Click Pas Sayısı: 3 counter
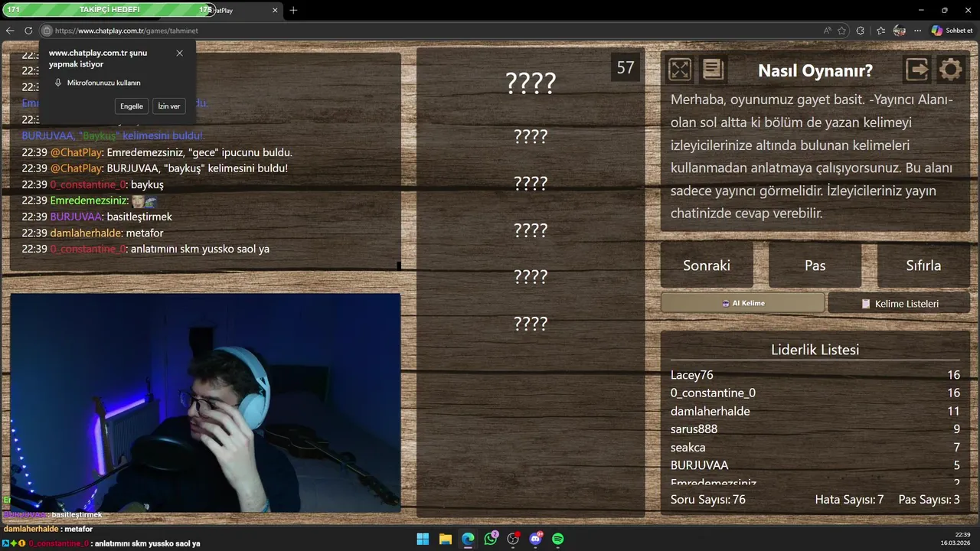This screenshot has height=551, width=980. (x=929, y=500)
